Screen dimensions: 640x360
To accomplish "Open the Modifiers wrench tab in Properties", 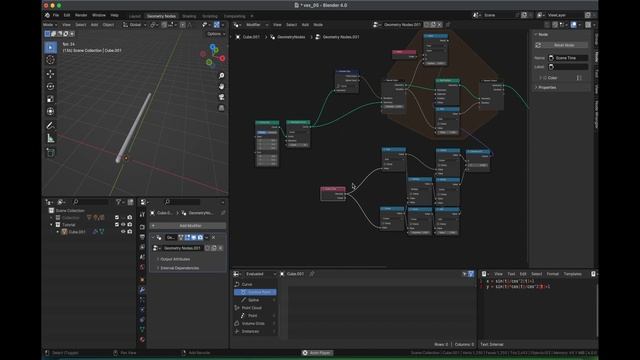I will coord(142,289).
